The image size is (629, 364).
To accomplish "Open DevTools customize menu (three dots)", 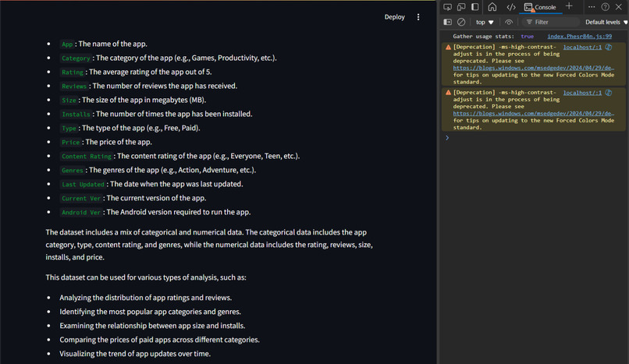I will 592,7.
